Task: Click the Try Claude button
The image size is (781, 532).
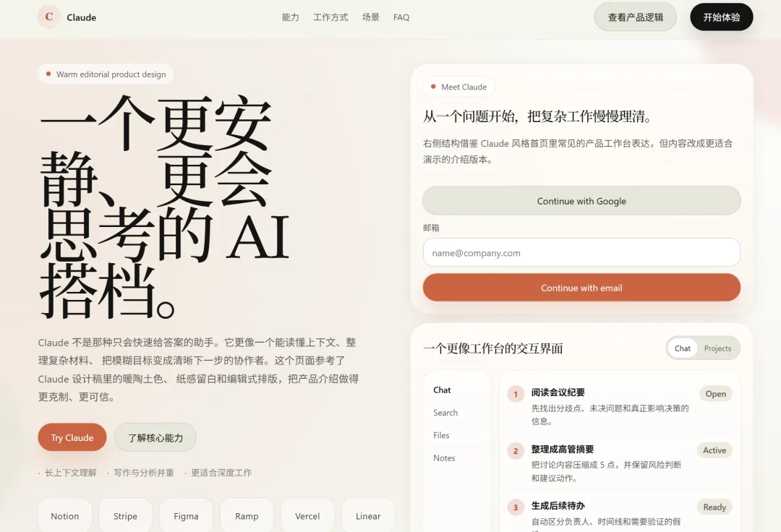Action: pos(72,437)
